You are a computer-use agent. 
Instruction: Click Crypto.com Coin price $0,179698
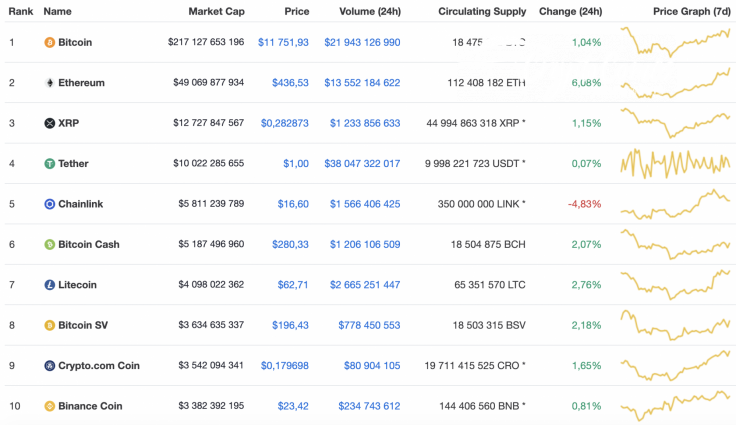point(285,366)
